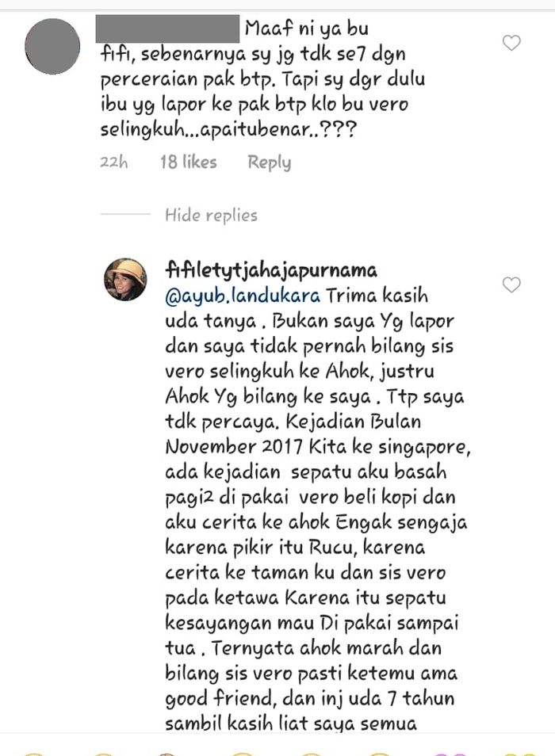Open the @ayub.landukara mention
Image resolution: width=555 pixels, height=756 pixels.
[242, 296]
